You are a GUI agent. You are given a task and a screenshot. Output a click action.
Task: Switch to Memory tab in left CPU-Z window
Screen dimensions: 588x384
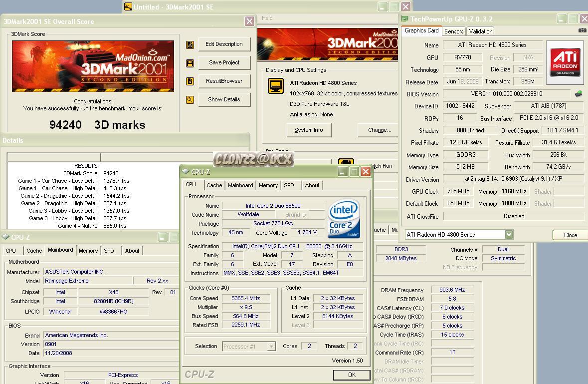tap(88, 251)
